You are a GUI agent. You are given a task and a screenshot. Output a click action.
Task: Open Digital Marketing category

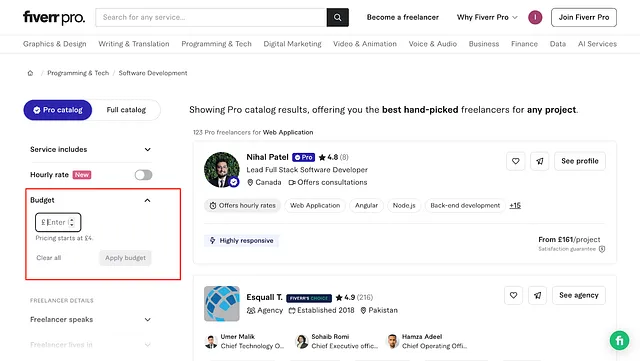(292, 44)
